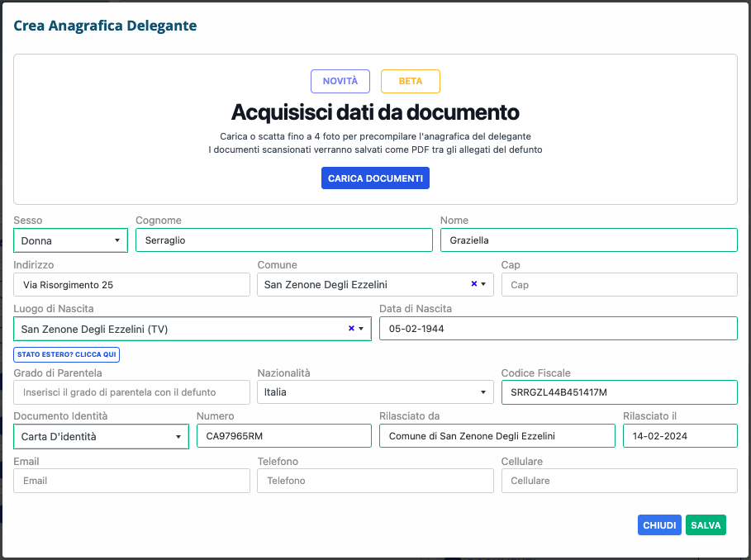Open the Nazionalità dropdown
This screenshot has width=751, height=560.
(375, 392)
